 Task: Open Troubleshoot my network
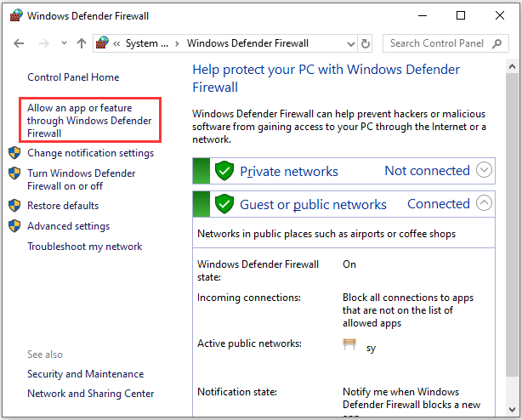pos(84,247)
